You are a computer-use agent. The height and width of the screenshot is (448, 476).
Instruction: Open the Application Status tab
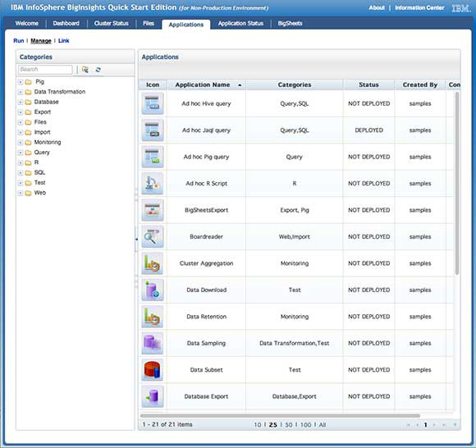[240, 23]
